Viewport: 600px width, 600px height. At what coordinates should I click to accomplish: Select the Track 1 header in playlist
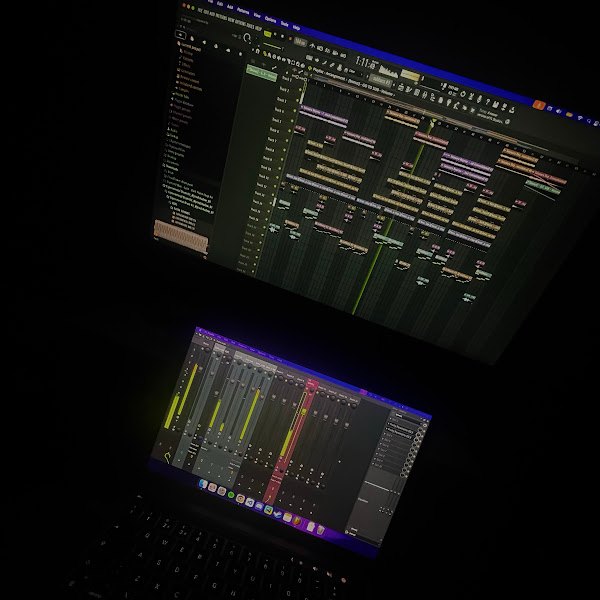pyautogui.click(x=287, y=79)
